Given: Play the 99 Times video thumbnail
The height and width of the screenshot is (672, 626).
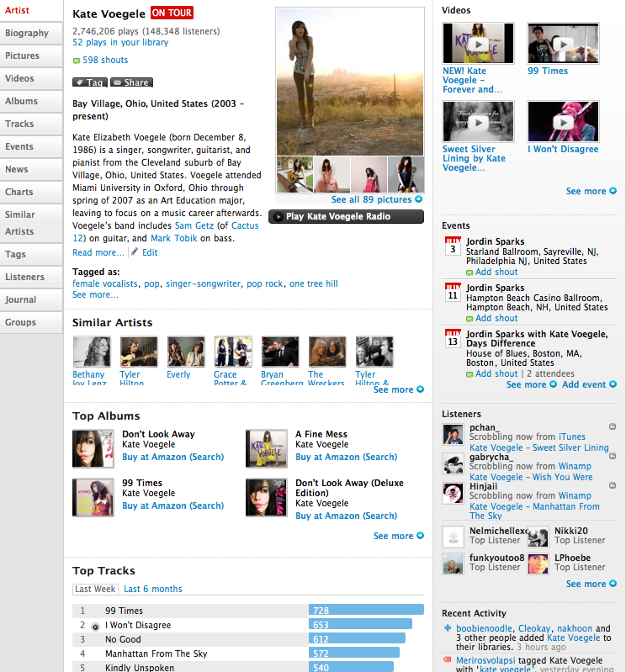Looking at the screenshot, I should [x=563, y=43].
